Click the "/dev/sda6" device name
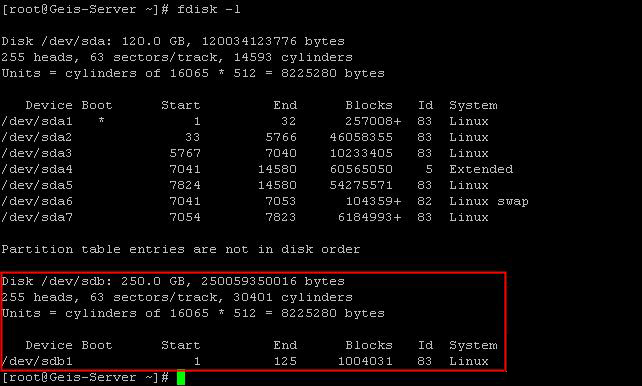The image size is (642, 386). [37, 201]
